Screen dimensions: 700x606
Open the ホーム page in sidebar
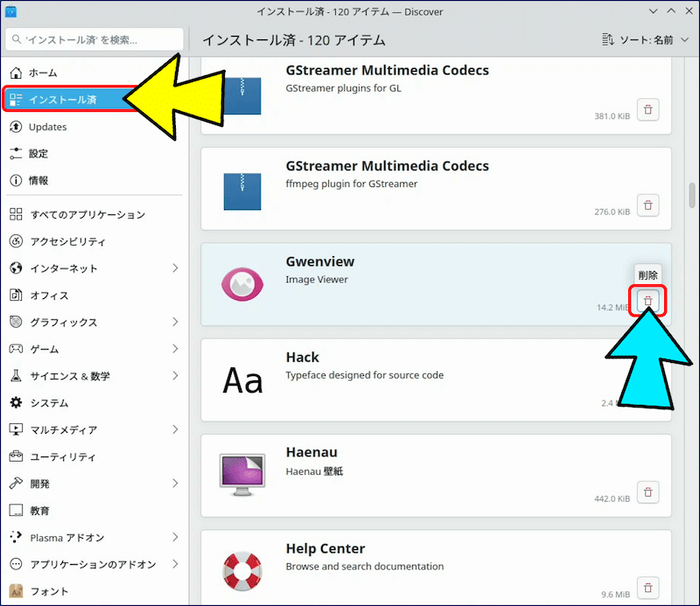point(44,73)
